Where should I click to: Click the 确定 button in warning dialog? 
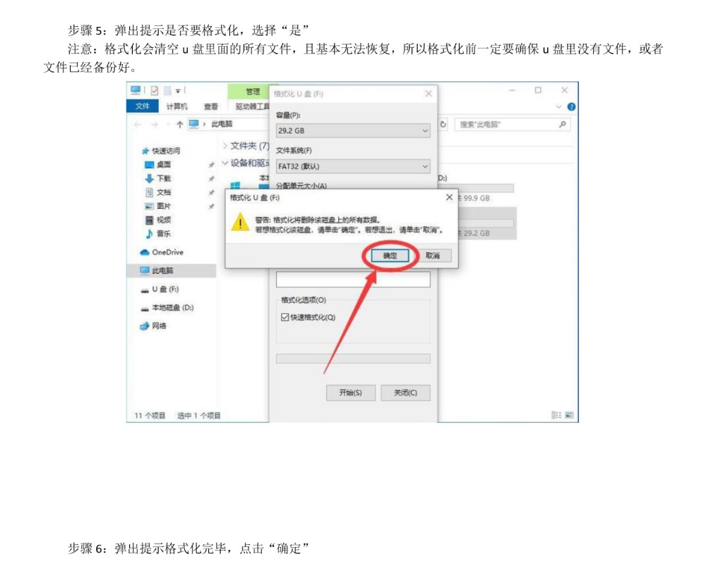[x=390, y=256]
